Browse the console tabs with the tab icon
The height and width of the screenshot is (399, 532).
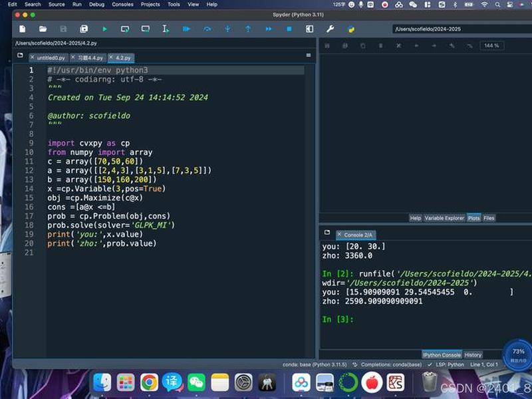point(327,232)
